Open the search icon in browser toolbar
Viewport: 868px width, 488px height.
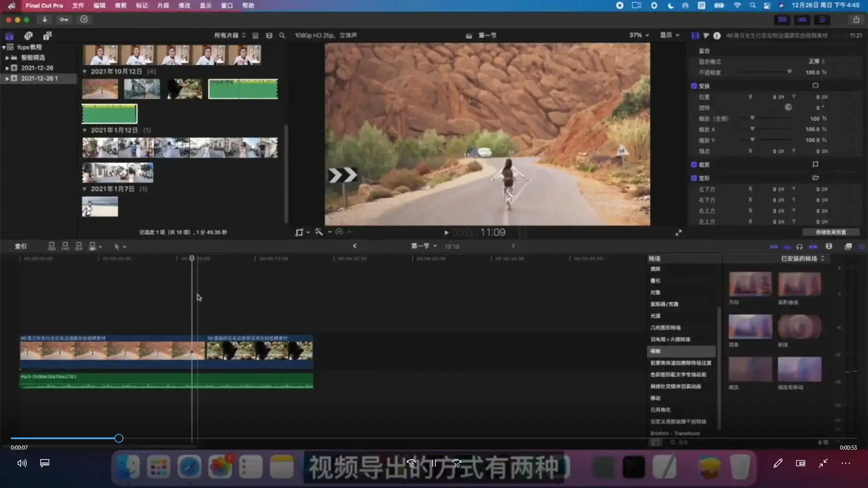(283, 35)
